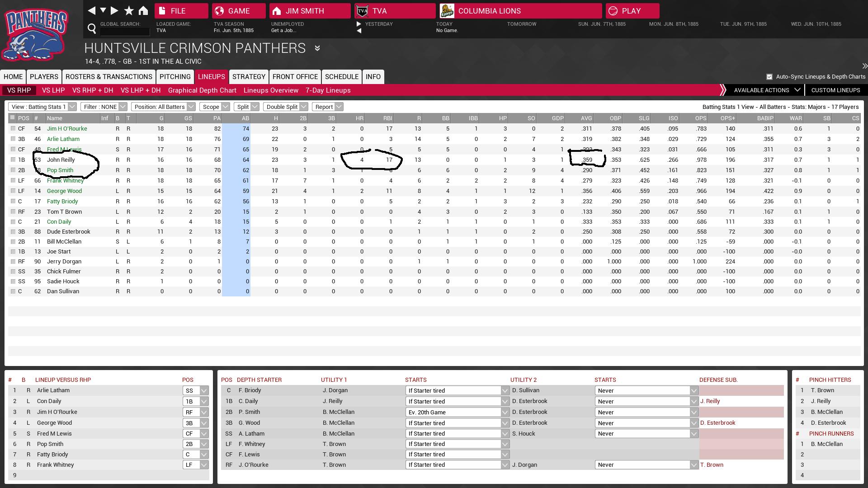Screen dimensions: 868x488
Task: Disable Auto-Sync Lineups & Depth Charts checkbox
Action: pos(769,77)
